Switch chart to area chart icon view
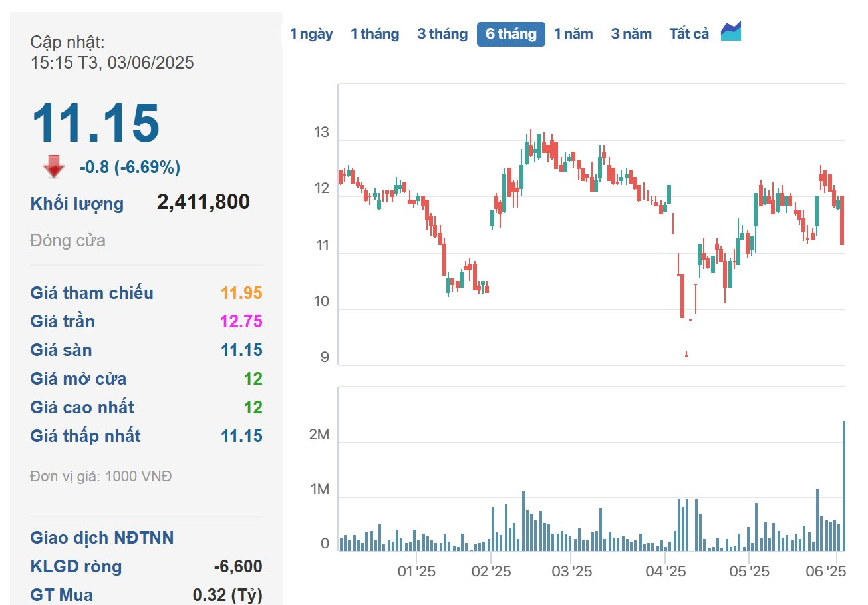The image size is (868, 605). [x=731, y=32]
